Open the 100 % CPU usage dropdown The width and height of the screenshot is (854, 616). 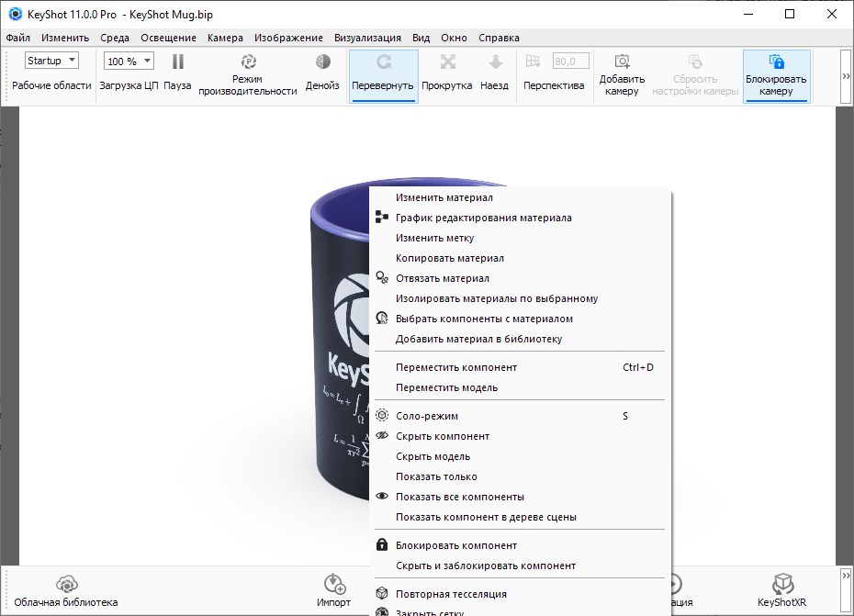tap(128, 62)
